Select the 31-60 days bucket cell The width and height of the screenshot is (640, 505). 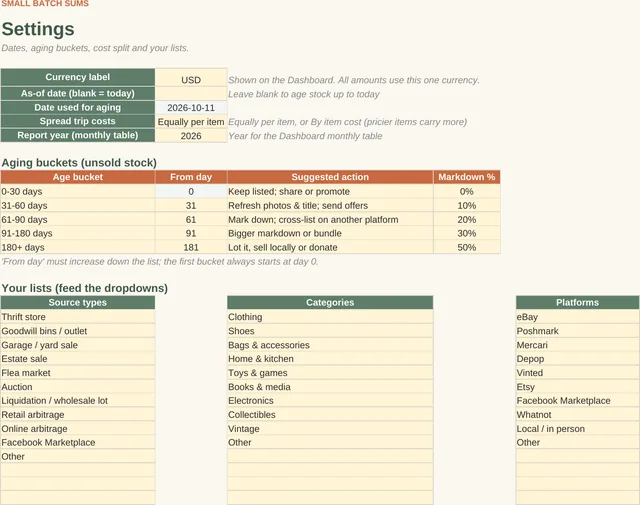click(x=78, y=205)
